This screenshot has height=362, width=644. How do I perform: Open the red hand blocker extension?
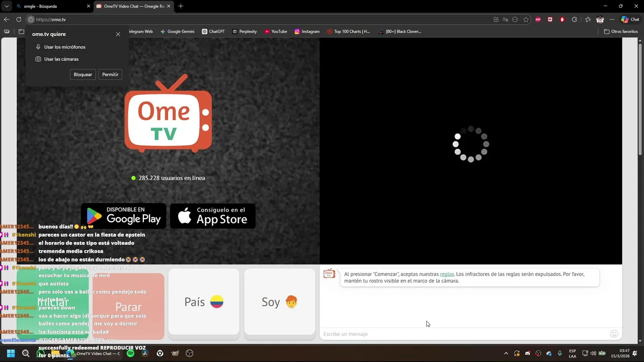tap(562, 20)
